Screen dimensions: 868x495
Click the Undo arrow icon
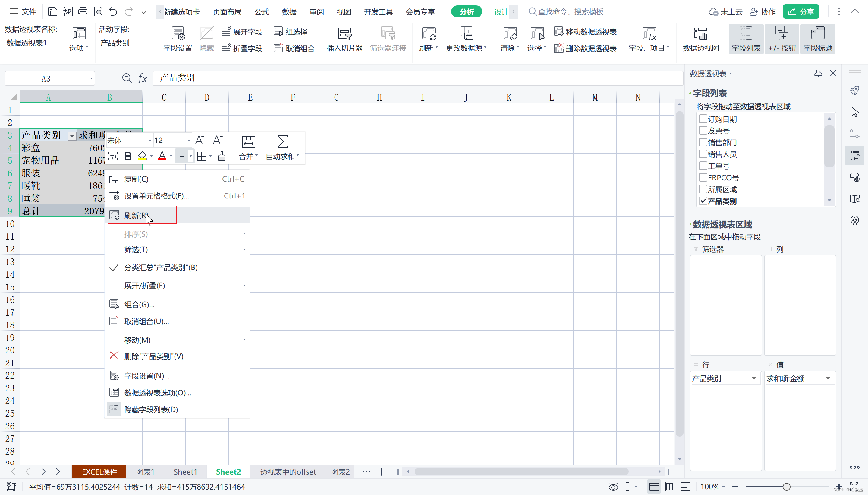(113, 12)
